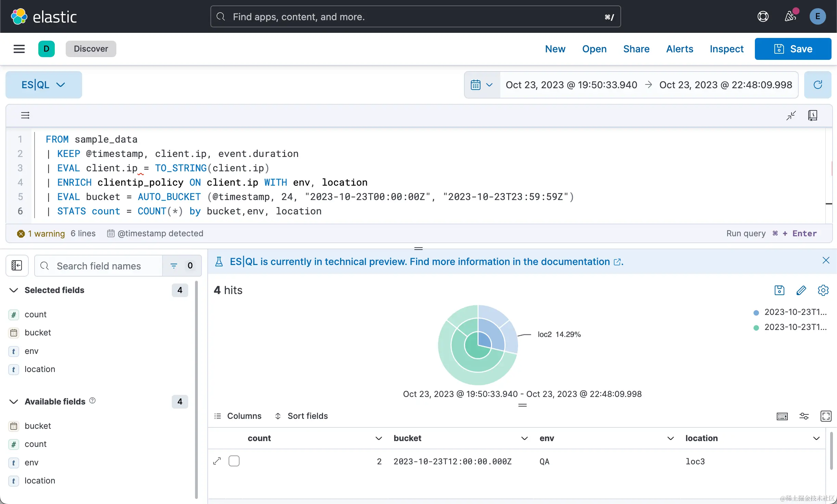Image resolution: width=837 pixels, height=504 pixels.
Task: Open the ES|QL data view dropdown
Action: tap(43, 85)
